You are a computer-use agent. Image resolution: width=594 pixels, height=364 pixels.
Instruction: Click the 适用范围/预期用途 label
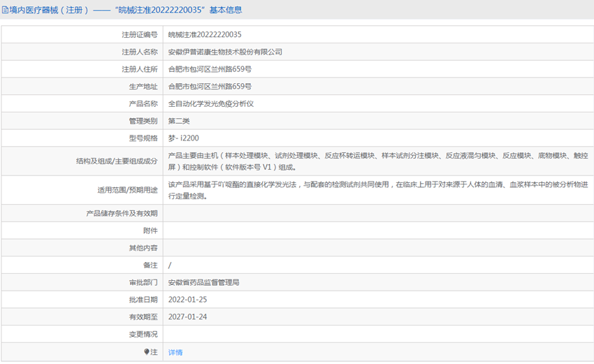[x=127, y=190]
